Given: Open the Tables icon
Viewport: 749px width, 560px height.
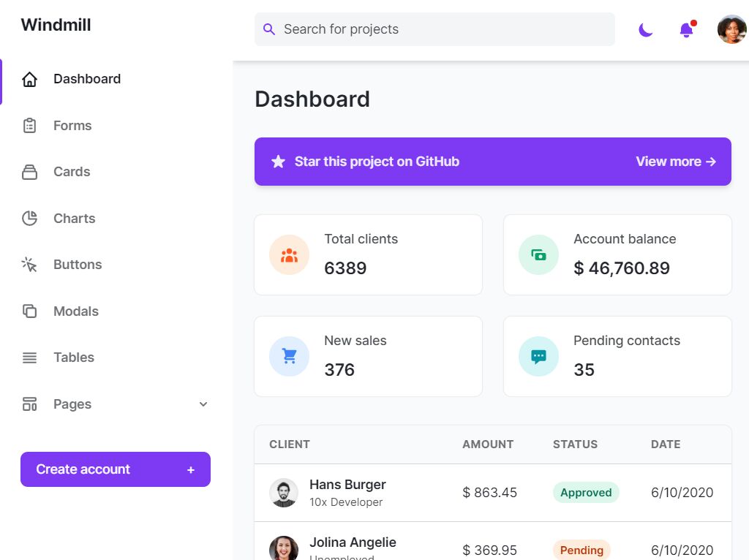Looking at the screenshot, I should (29, 357).
